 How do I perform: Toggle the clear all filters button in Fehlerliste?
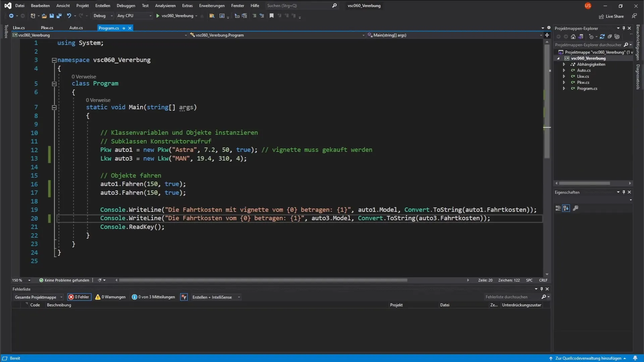tap(184, 297)
